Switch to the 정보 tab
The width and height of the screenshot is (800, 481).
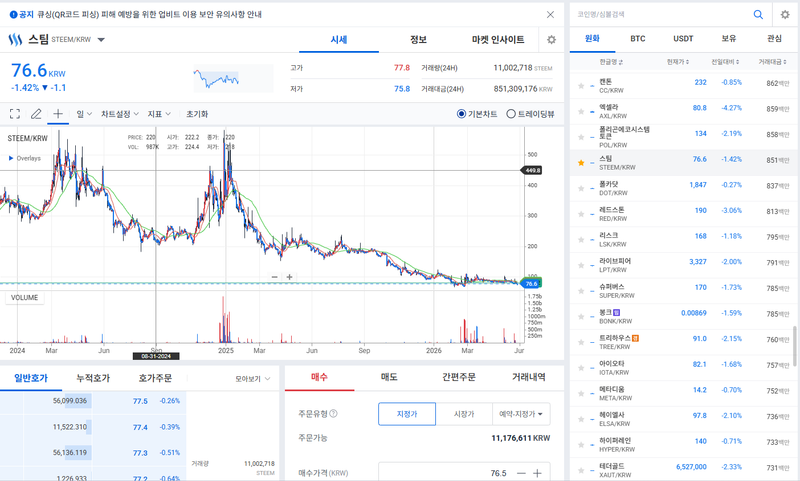418,39
